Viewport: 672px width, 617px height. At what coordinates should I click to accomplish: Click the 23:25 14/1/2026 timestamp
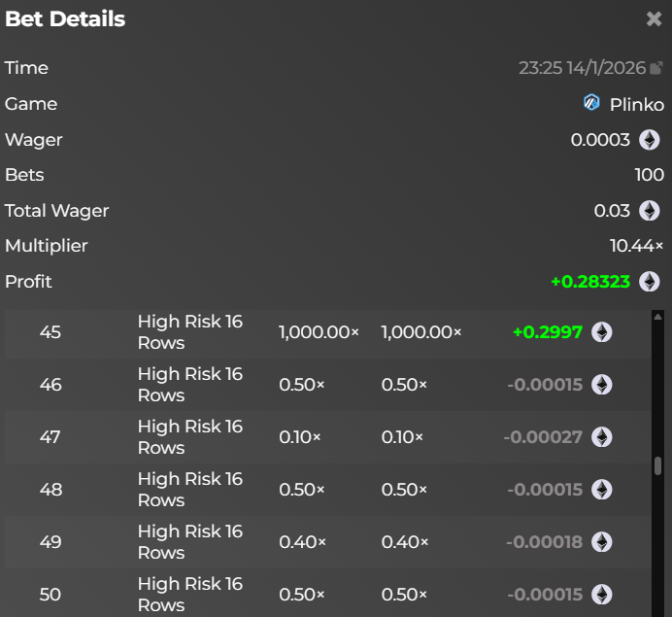point(582,68)
